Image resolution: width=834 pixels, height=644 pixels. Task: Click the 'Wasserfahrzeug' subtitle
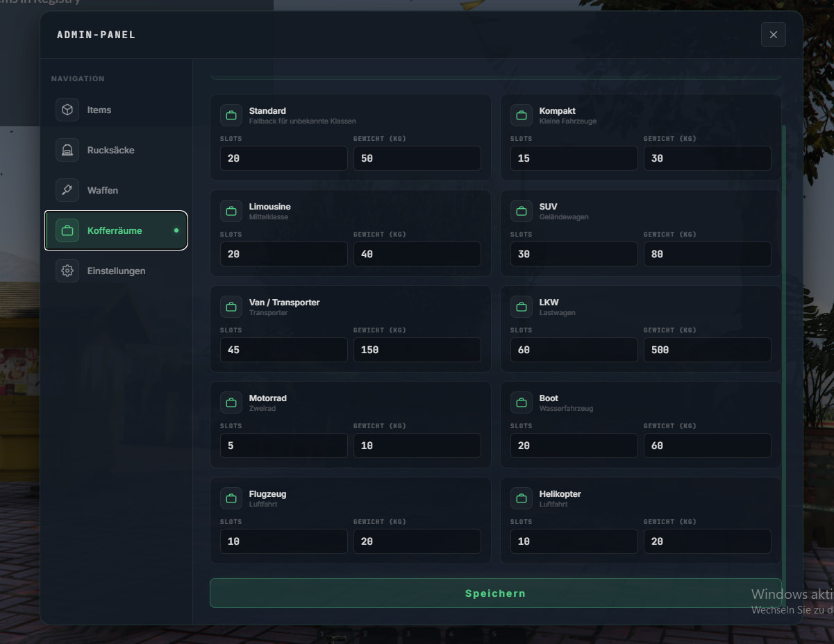[566, 409]
